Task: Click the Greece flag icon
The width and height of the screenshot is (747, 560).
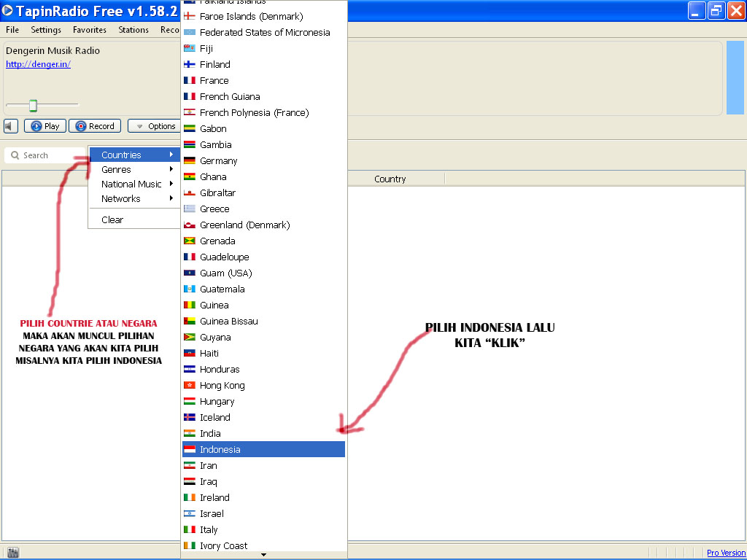Action: (190, 209)
